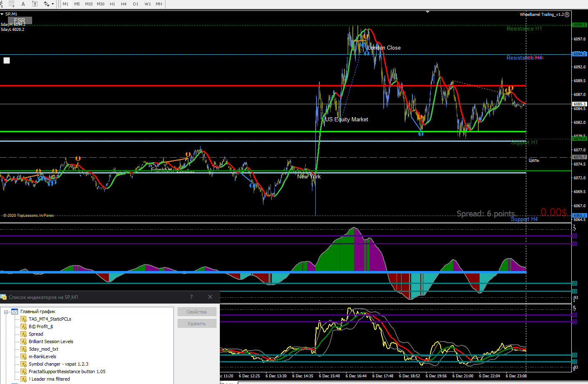
Task: Select the Arrows drawing tool icon
Action: tap(46, 4)
